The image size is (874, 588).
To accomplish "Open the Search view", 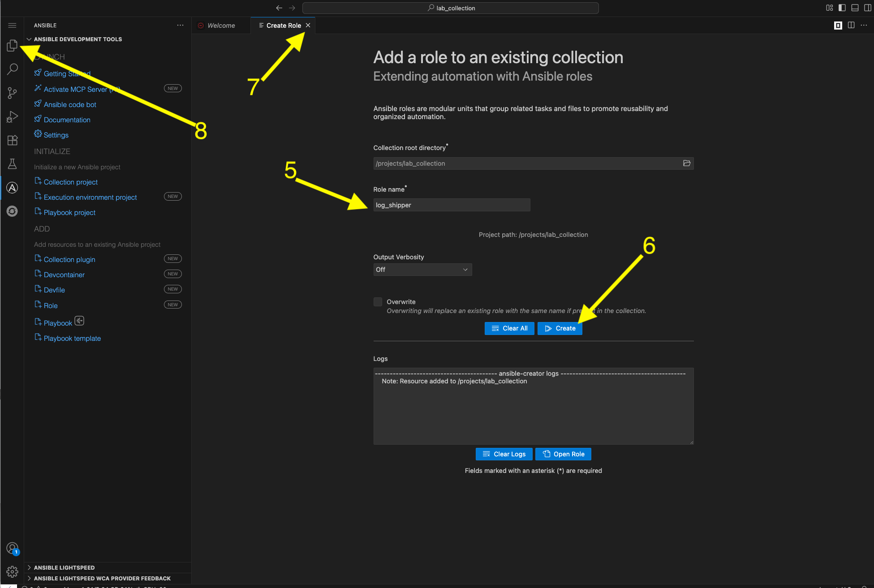I will click(x=12, y=69).
